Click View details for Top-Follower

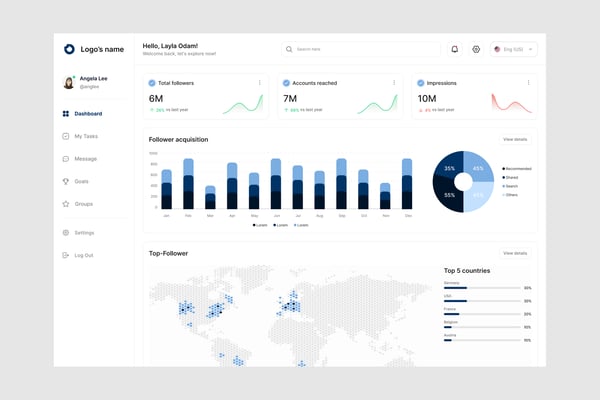click(x=515, y=253)
